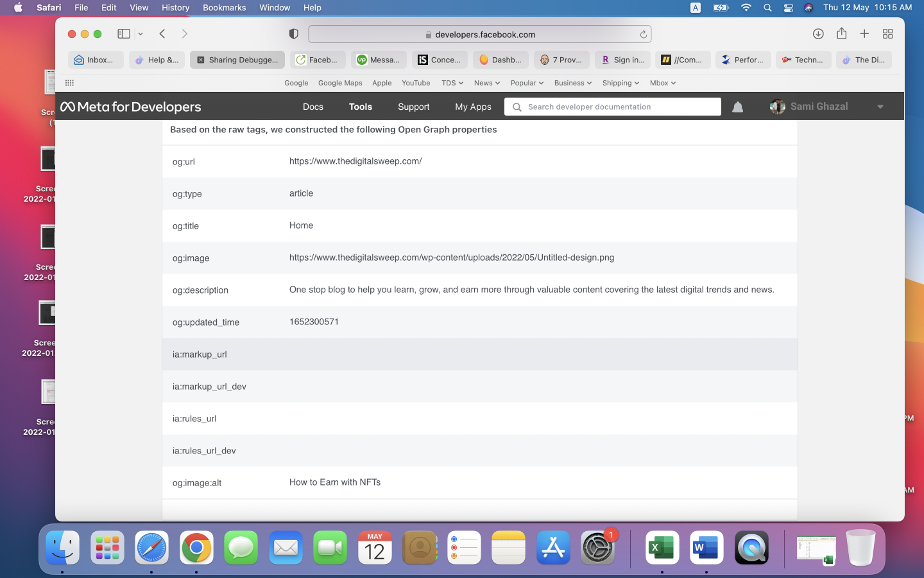
Task: Open the YouTube favorites link
Action: click(416, 83)
